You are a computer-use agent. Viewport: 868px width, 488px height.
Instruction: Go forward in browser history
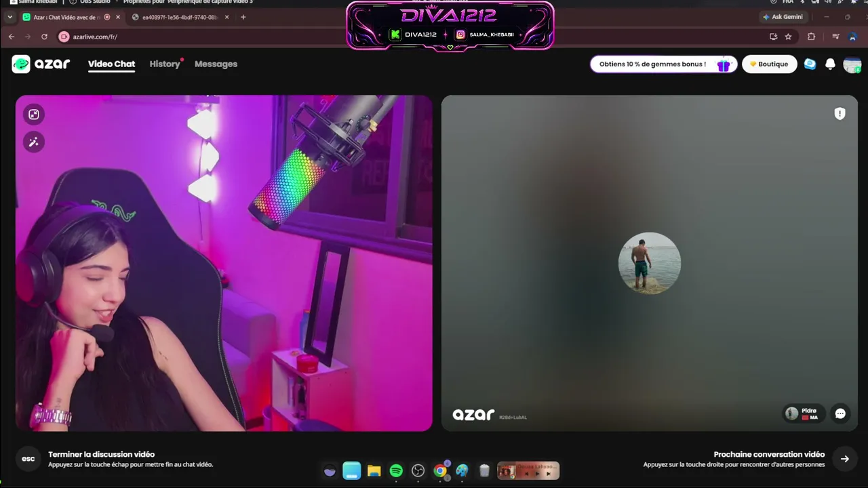tap(28, 37)
